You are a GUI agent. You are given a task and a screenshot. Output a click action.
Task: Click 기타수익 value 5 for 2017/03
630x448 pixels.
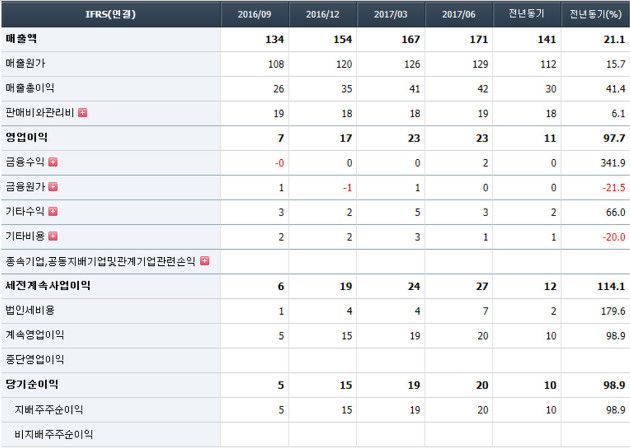click(x=417, y=213)
